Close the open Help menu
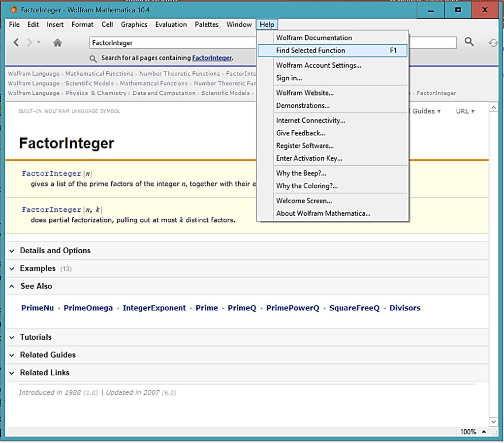Screen dimensions: 504x443 267,25
